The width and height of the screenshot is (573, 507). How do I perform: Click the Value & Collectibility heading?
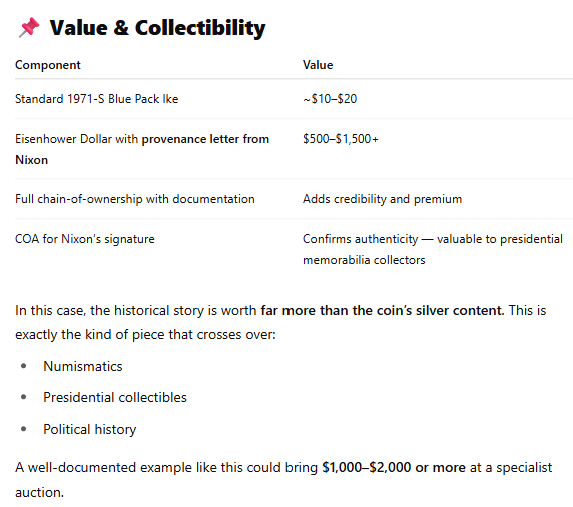point(158,28)
